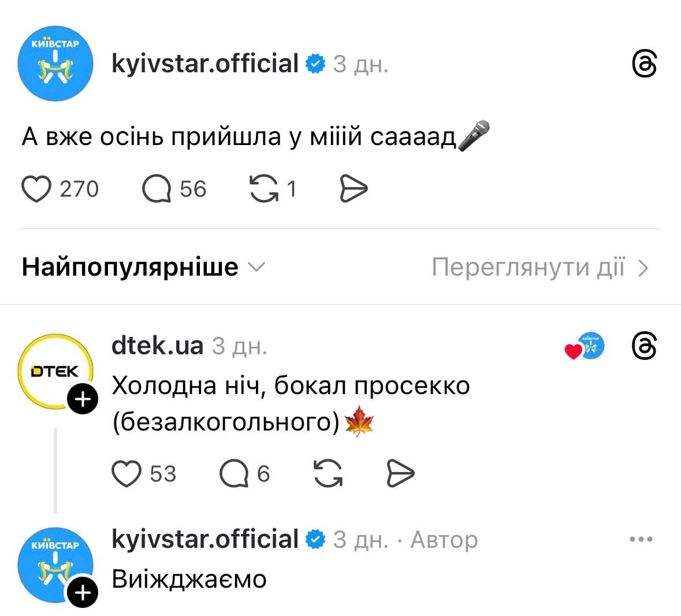Screen dimensions: 681x616
Task: Open Переглянути дії activity link
Action: coord(540,267)
